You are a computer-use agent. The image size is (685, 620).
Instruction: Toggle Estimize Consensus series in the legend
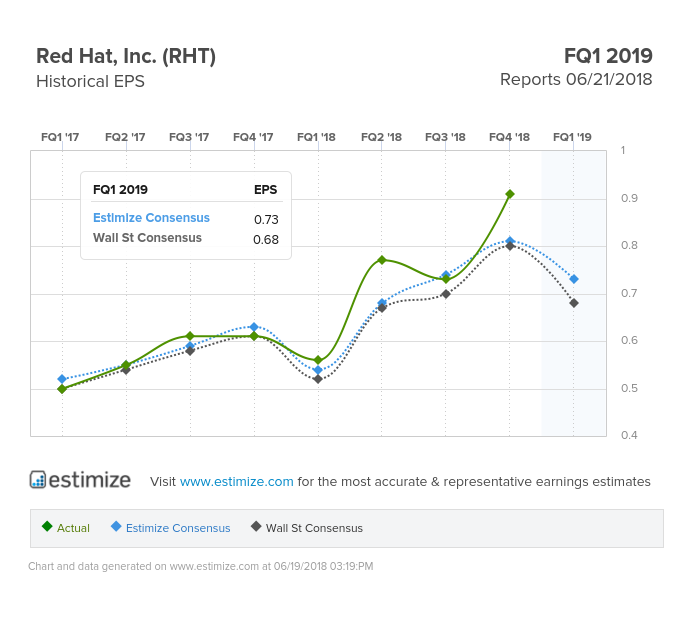coord(171,528)
